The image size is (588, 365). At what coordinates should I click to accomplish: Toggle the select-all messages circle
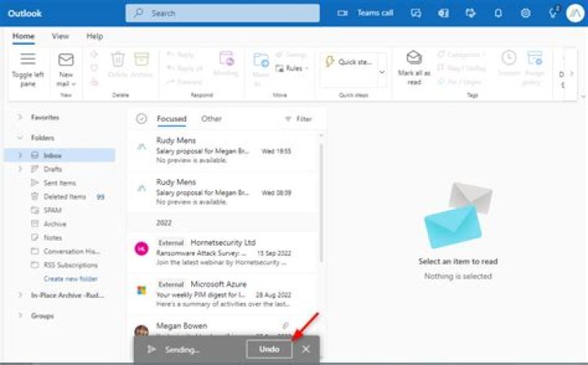pyautogui.click(x=141, y=118)
